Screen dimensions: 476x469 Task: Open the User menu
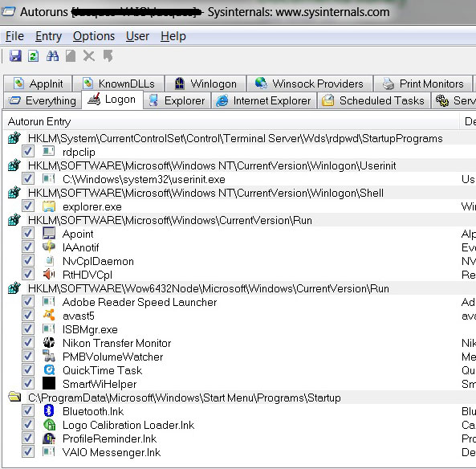[x=137, y=36]
